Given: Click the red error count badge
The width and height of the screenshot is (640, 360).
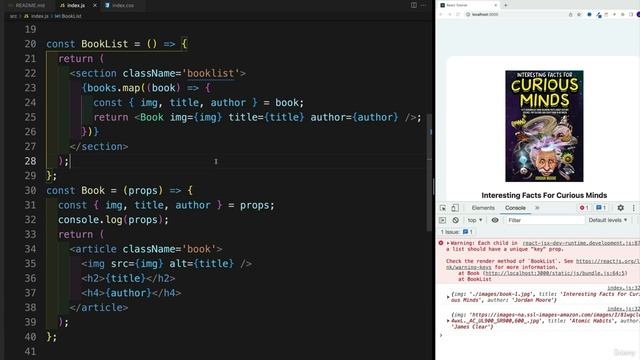Looking at the screenshot, I should click(x=584, y=208).
